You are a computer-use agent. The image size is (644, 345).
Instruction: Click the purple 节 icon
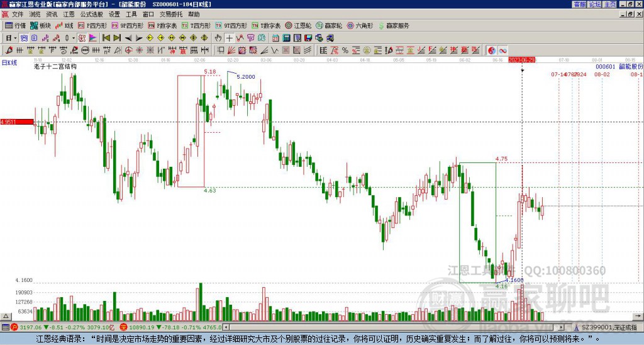click(250, 38)
